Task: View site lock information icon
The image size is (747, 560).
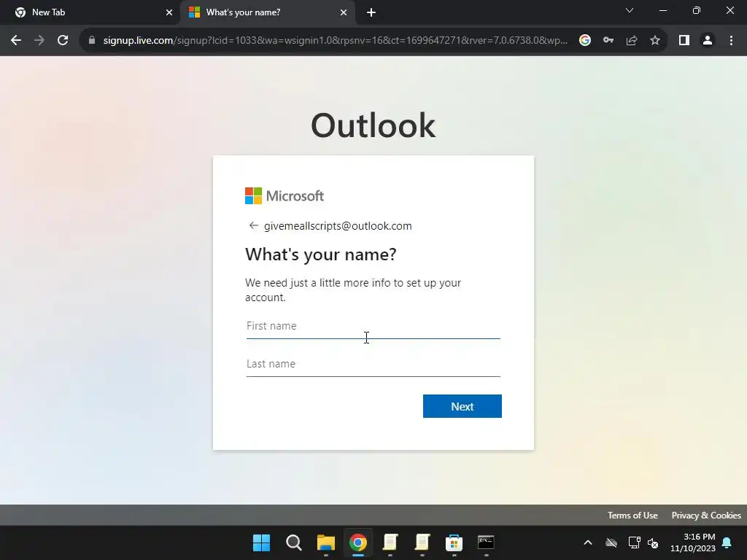Action: click(x=91, y=41)
